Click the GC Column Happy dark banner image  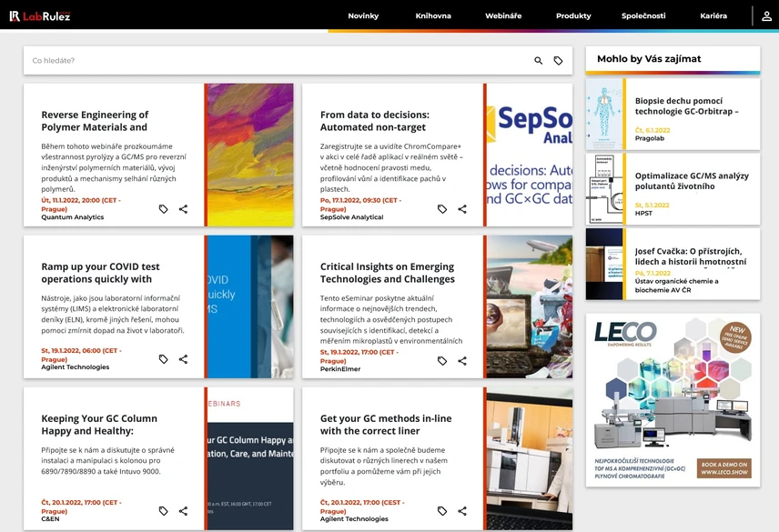coord(250,458)
